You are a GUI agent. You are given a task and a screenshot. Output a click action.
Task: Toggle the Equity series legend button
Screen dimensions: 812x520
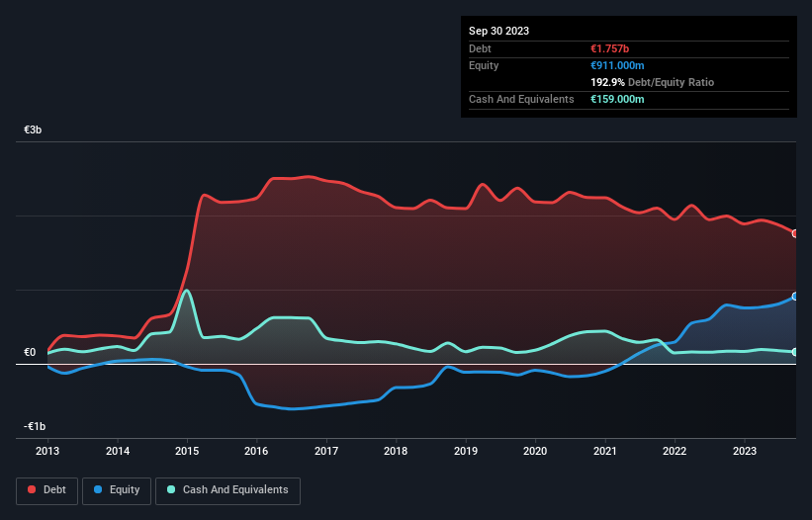[x=117, y=490]
